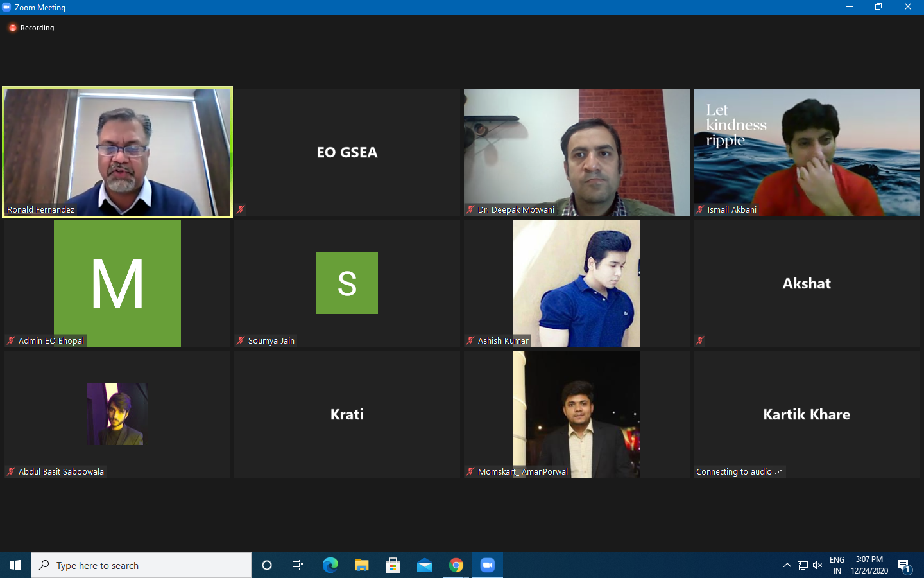Screen dimensions: 924x578
Task: Click muted mic icon beside Admin EO Bhopal
Action: point(11,340)
